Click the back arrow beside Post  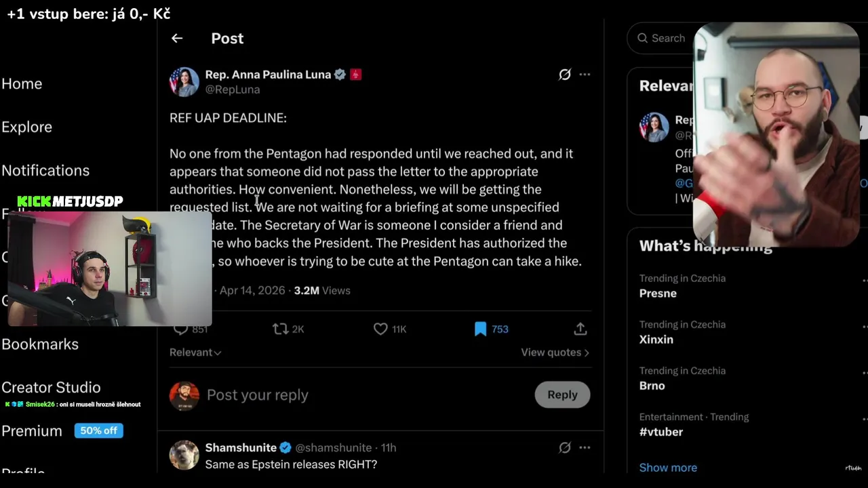[177, 39]
